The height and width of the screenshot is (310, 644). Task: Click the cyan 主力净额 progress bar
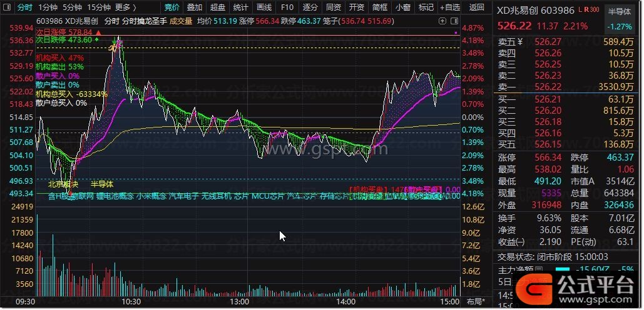[x=562, y=269]
